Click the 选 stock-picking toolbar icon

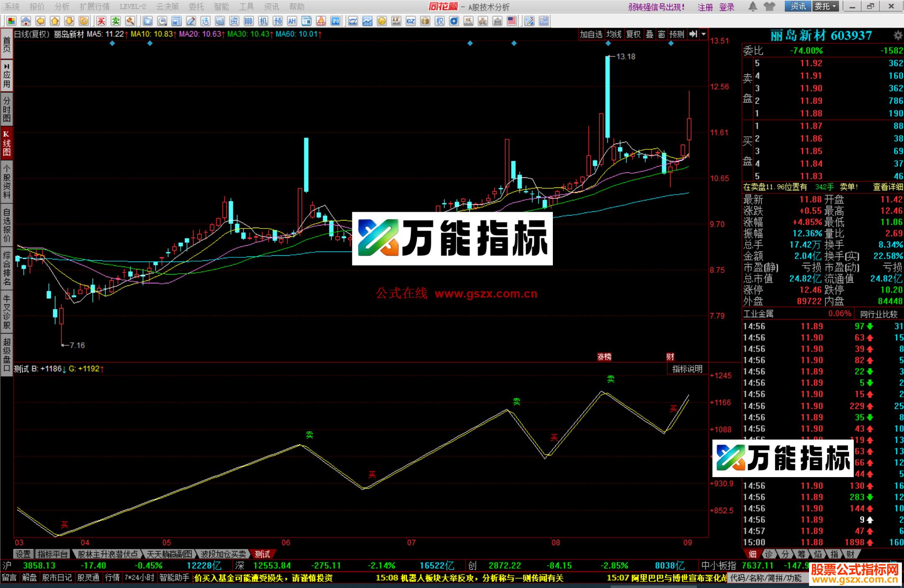206,21
